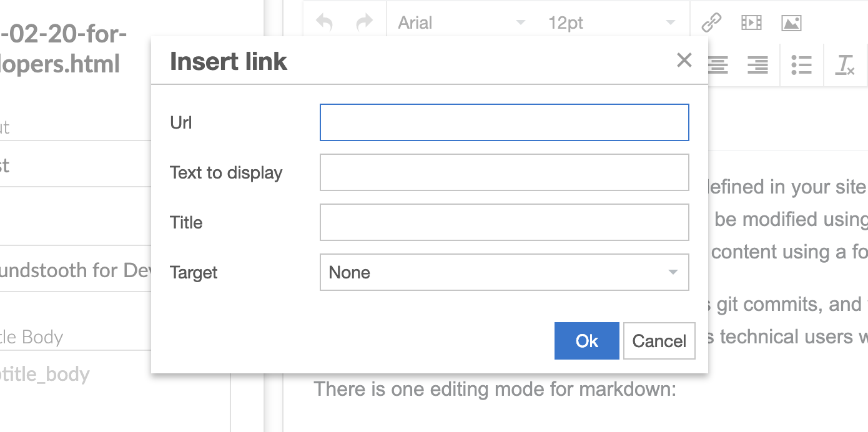Open the 12pt font size dropdown
This screenshot has width=868, height=432.
pyautogui.click(x=610, y=23)
